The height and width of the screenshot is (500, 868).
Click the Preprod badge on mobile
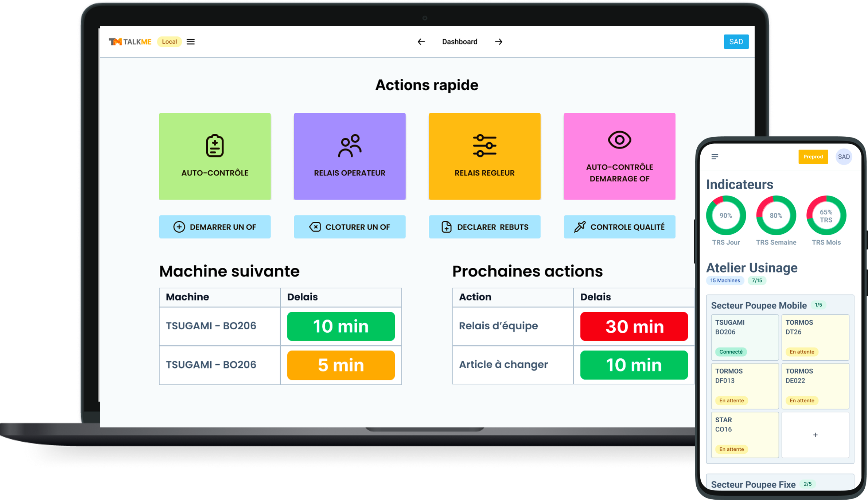(813, 157)
